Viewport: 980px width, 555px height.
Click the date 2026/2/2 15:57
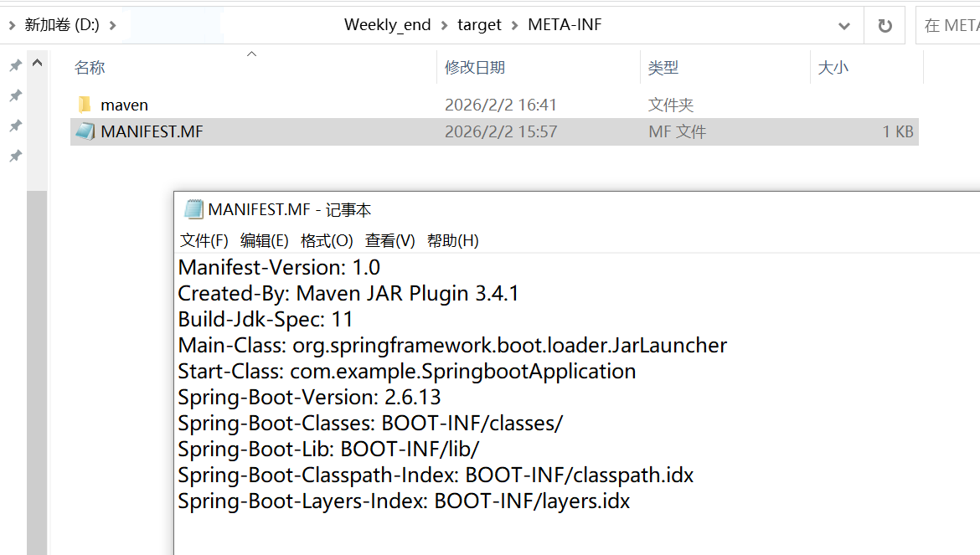pos(501,131)
